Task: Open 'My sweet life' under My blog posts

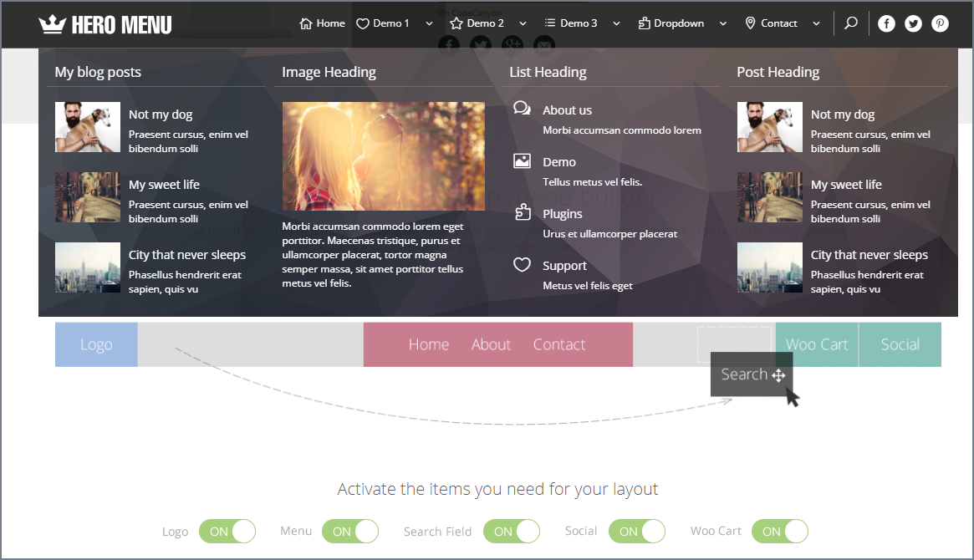Action: (x=164, y=185)
